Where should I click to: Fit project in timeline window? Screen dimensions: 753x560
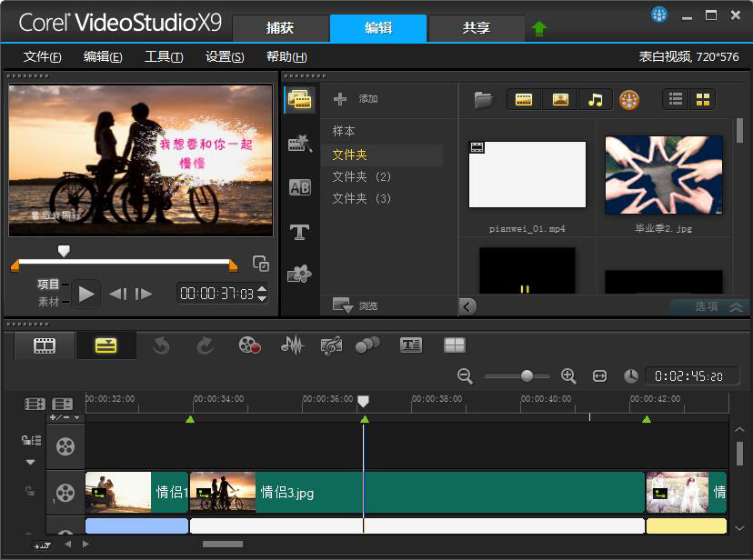point(599,375)
